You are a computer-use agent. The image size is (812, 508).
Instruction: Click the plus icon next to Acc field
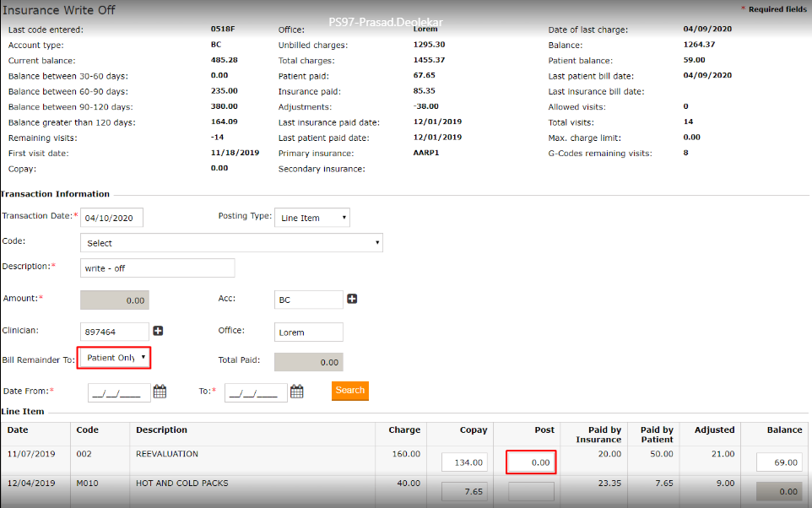pyautogui.click(x=352, y=299)
